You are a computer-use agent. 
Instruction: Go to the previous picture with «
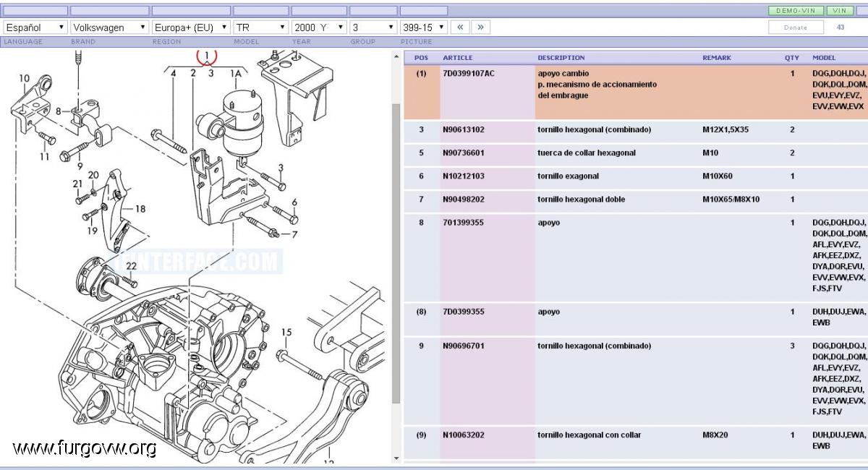tap(459, 27)
